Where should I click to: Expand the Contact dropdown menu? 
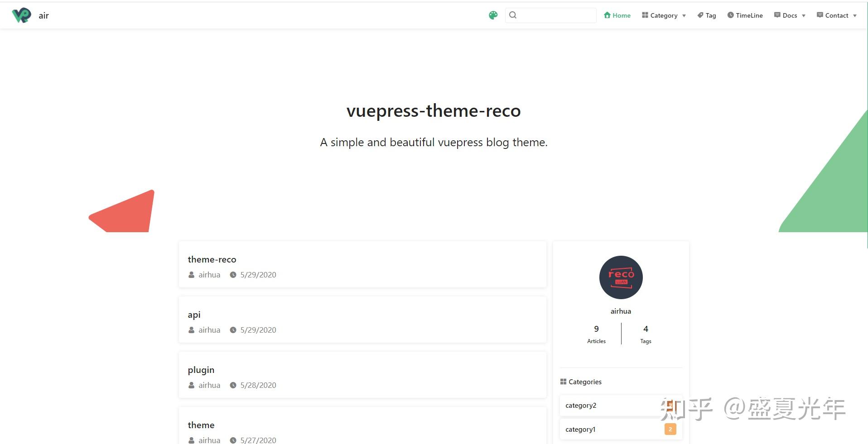click(x=836, y=15)
